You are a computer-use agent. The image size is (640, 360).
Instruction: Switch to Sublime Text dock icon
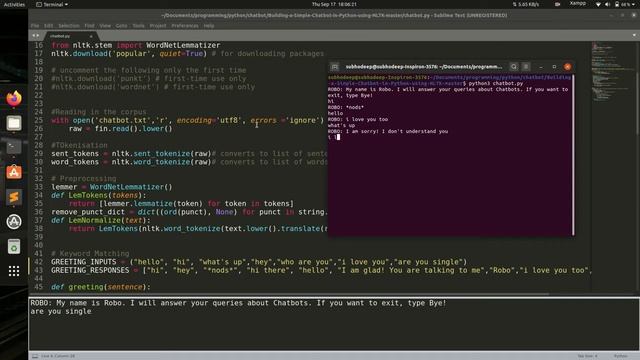pyautogui.click(x=14, y=197)
